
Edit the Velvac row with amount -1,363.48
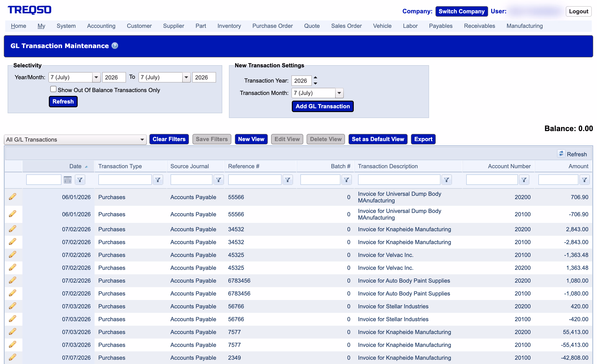[13, 255]
